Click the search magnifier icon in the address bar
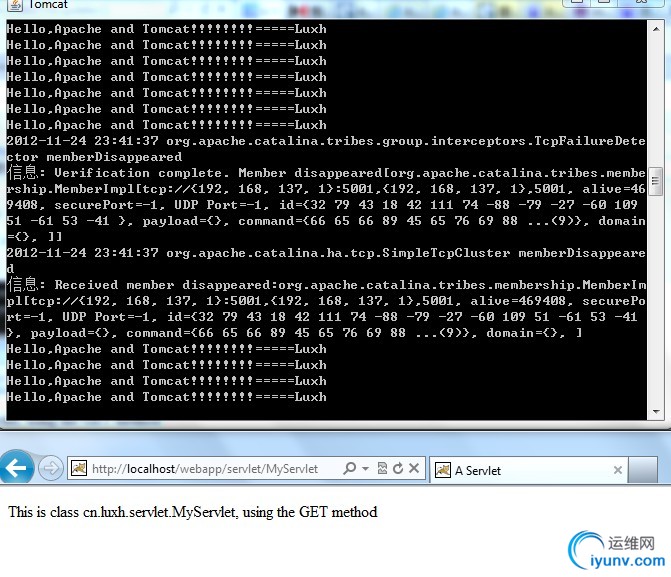Viewport: 671px width, 577px height. (x=350, y=468)
